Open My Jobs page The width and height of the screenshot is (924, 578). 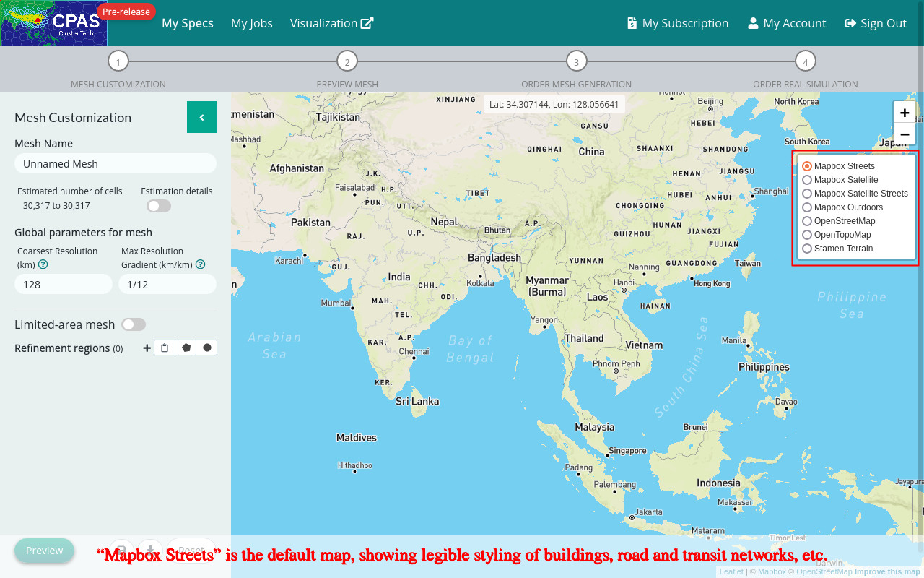pos(252,23)
